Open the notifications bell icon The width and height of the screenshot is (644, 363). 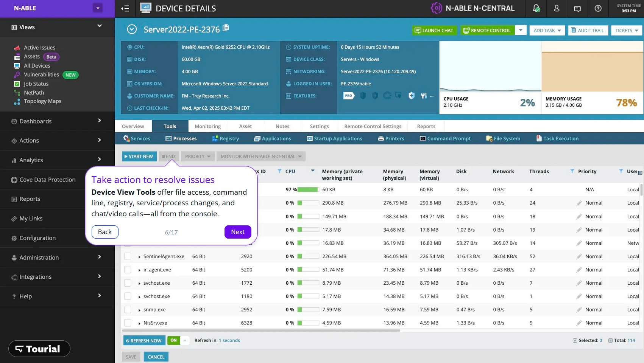point(536,8)
